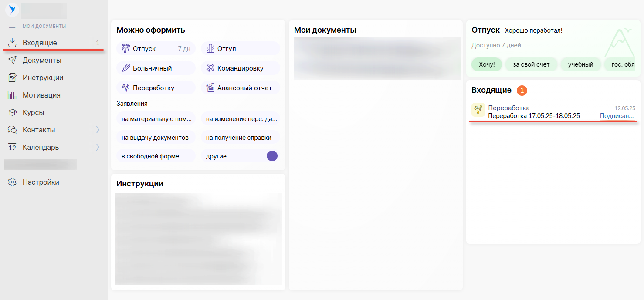644x300 pixels.
Task: Click the cactus icon for Отгул
Action: (x=210, y=49)
